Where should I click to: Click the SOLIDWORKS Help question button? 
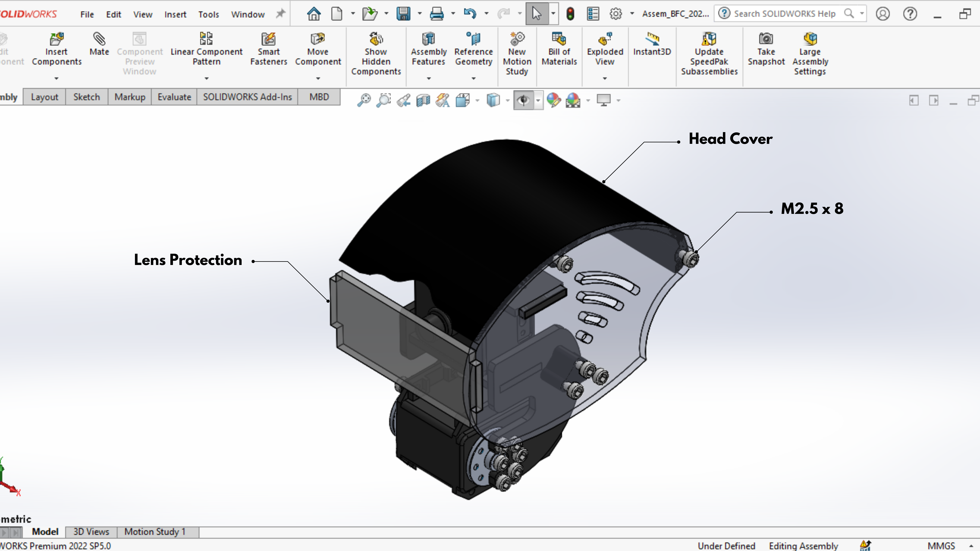click(910, 14)
